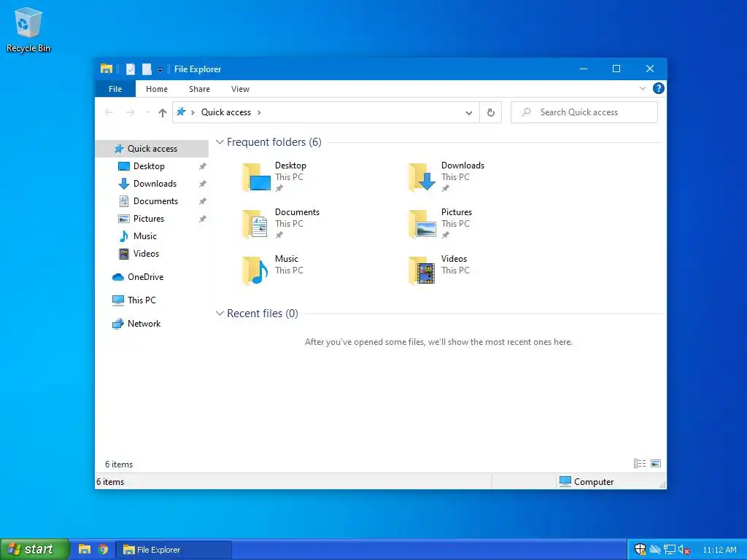
Task: Open Network in the navigation pane
Action: [144, 323]
